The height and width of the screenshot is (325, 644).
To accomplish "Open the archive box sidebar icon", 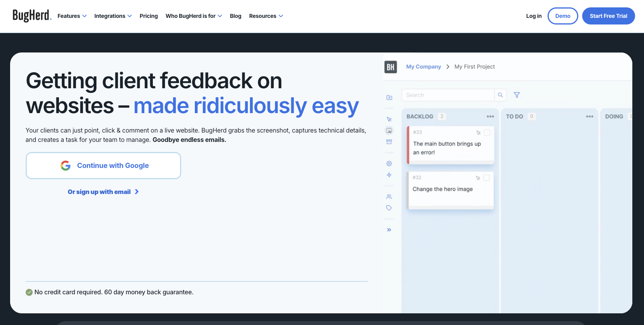I will [389, 142].
